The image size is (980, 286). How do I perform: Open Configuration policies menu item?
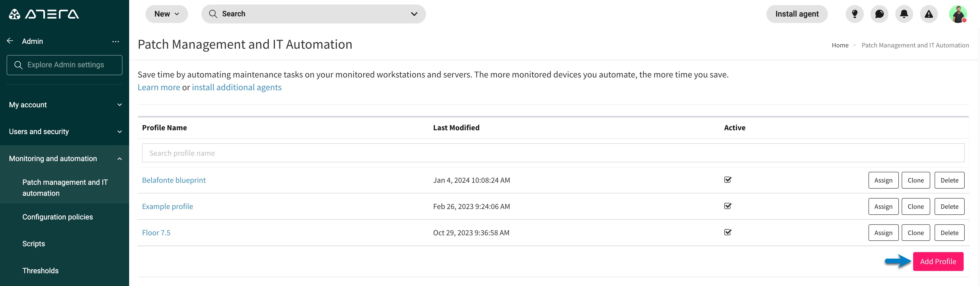tap(57, 217)
